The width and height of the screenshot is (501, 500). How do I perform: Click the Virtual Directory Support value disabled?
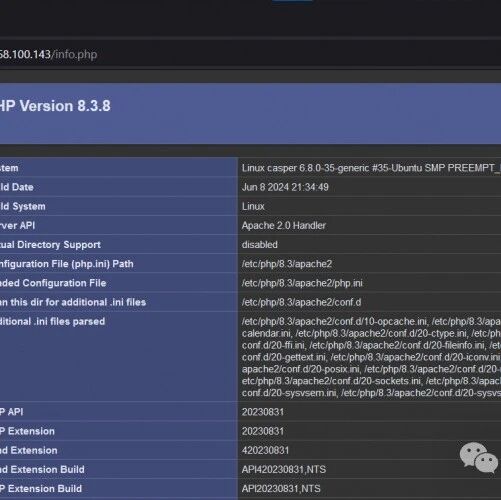pos(259,245)
